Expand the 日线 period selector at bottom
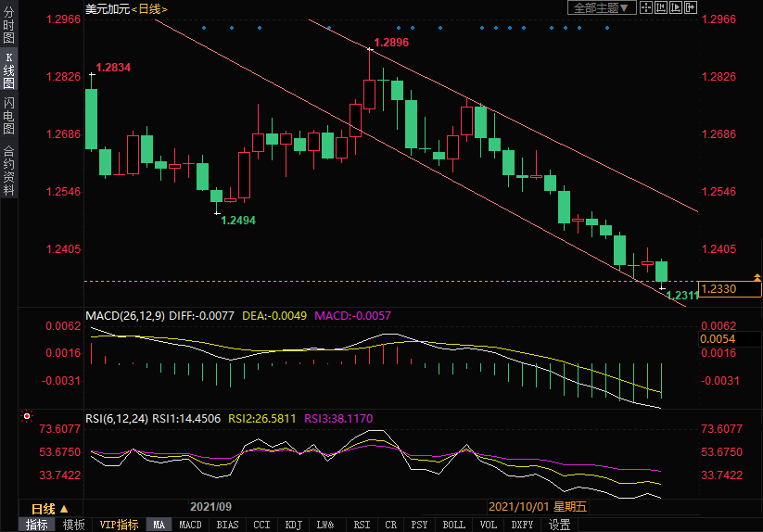Screen dimensions: 763x532 [50, 509]
